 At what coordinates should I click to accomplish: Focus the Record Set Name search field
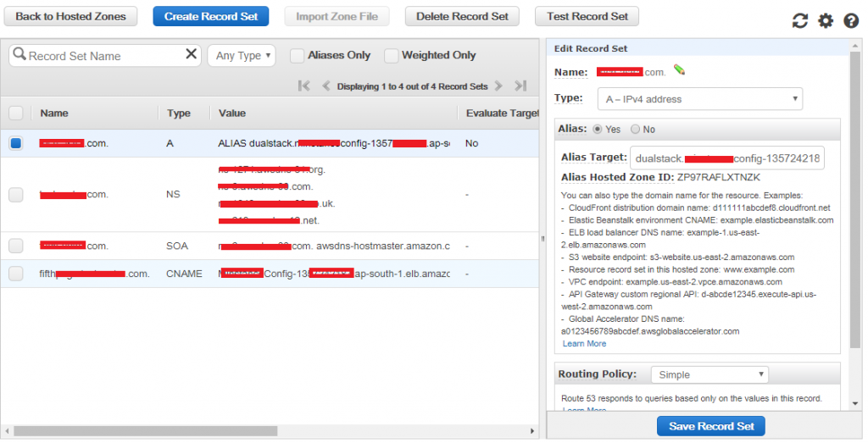pos(105,55)
